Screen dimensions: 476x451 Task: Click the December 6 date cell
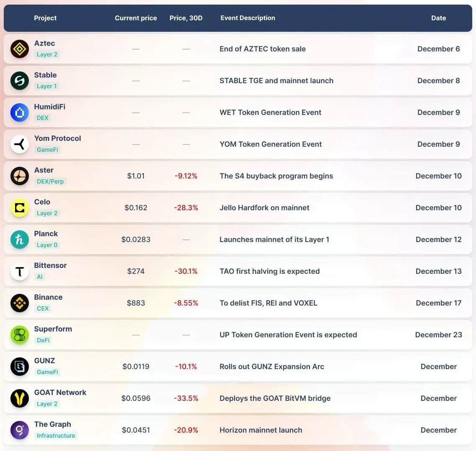coord(439,49)
